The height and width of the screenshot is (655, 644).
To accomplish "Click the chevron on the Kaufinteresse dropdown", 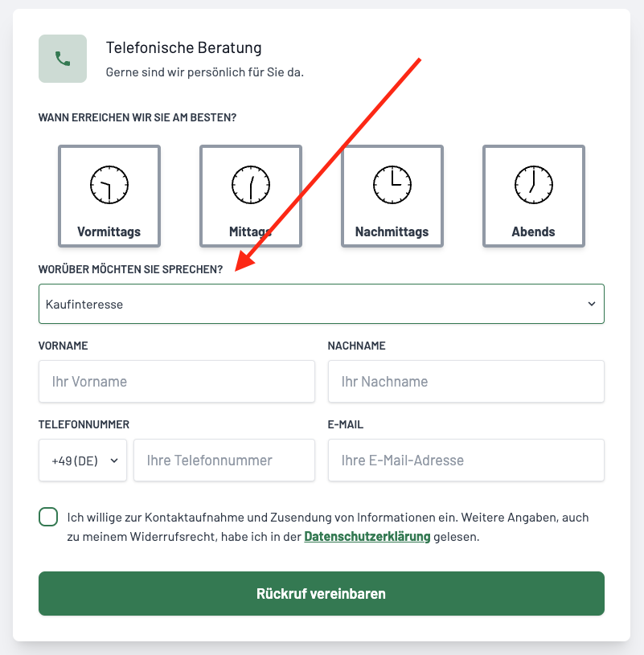I will 592,304.
